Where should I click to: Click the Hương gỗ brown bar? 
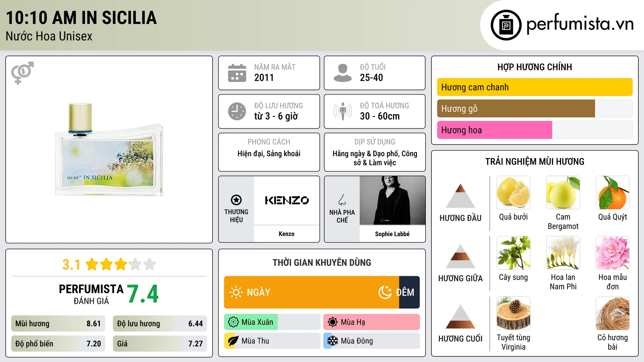[516, 108]
